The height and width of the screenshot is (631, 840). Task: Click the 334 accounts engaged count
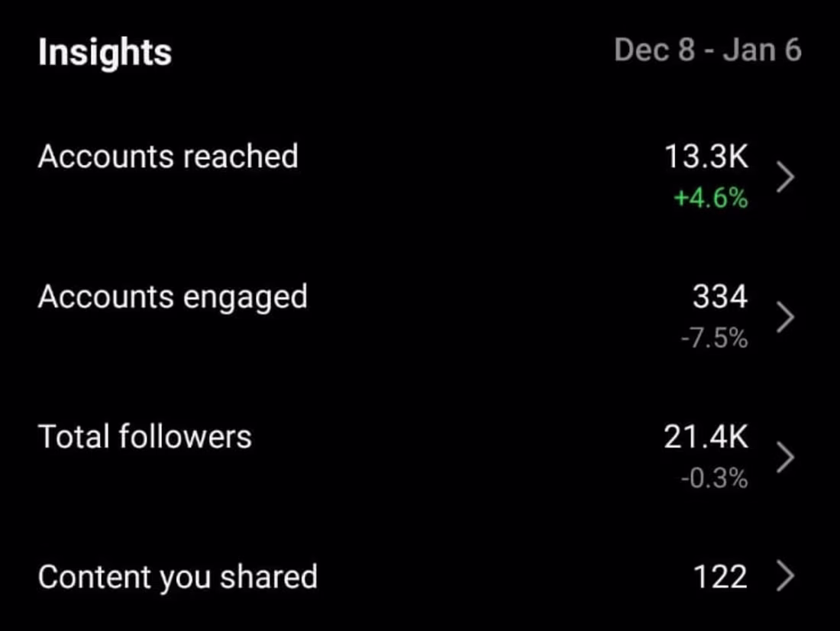tap(719, 297)
